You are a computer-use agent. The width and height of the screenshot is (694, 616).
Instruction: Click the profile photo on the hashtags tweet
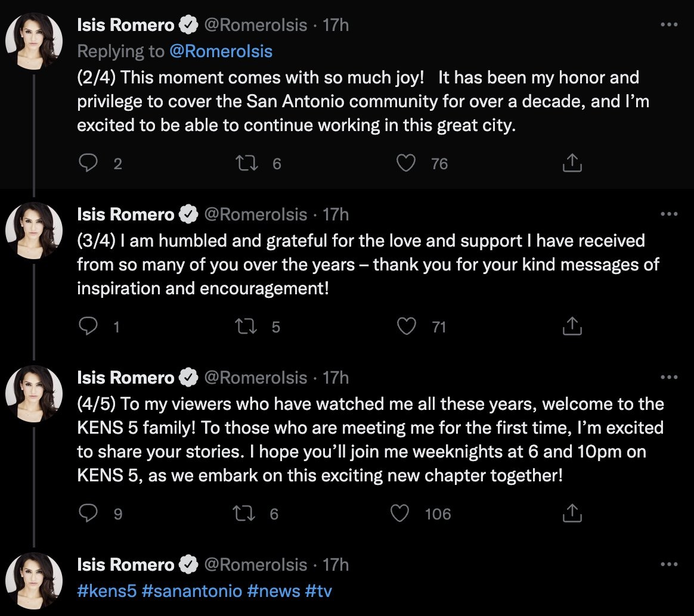(34, 581)
